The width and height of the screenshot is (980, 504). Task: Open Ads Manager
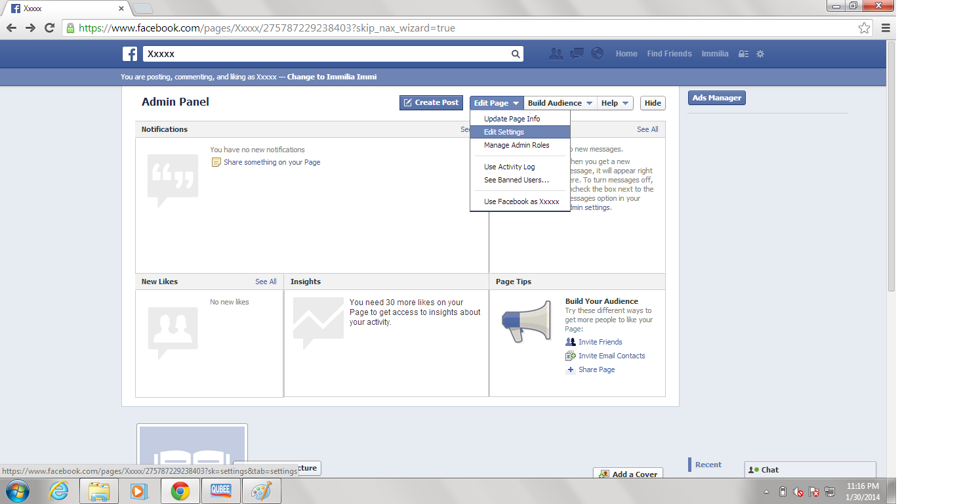(717, 98)
